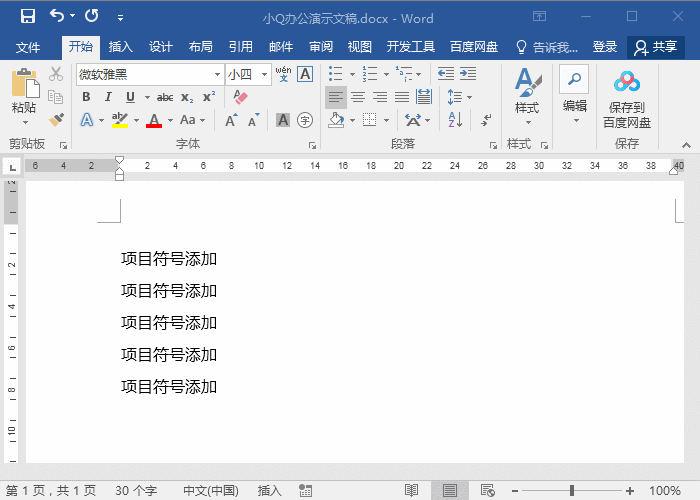Apply character border with boxed A icon
The height and width of the screenshot is (500, 700).
point(305,74)
